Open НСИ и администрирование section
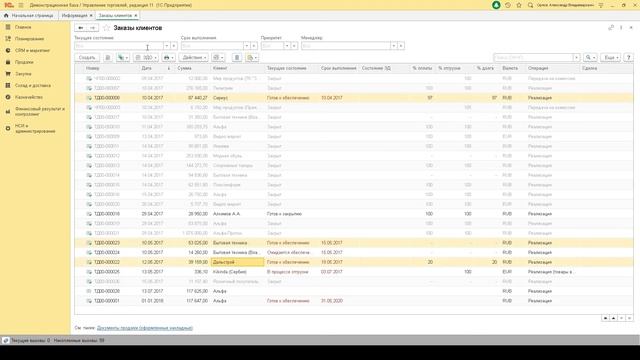The height and width of the screenshot is (360, 640). [x=35, y=129]
